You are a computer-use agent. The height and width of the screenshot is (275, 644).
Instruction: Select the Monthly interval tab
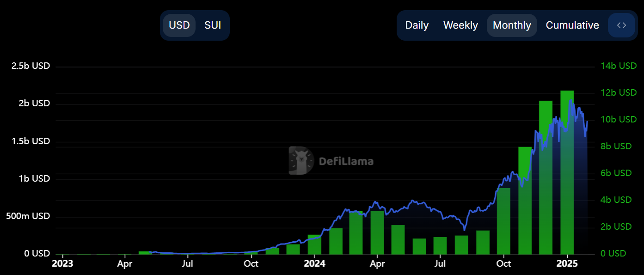point(512,25)
